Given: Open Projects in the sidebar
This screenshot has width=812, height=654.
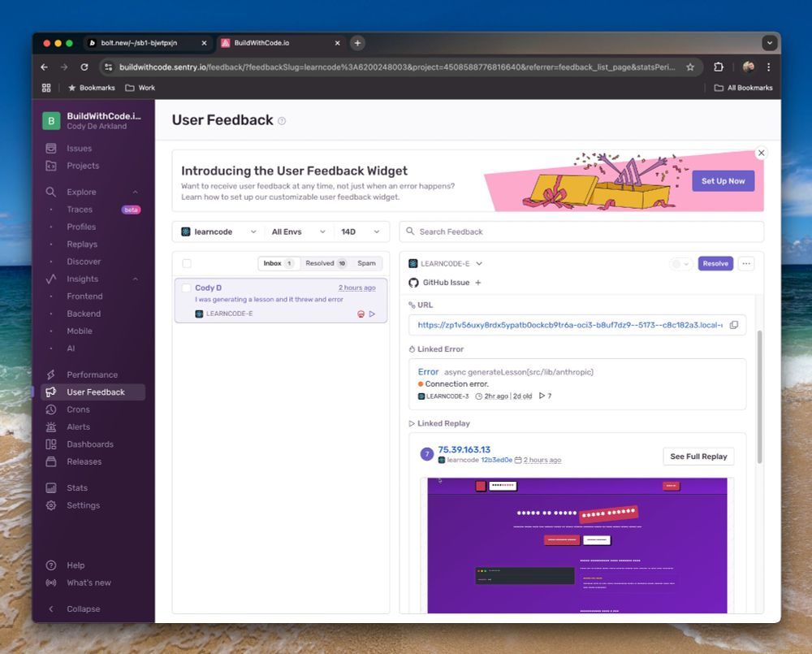Looking at the screenshot, I should point(82,166).
